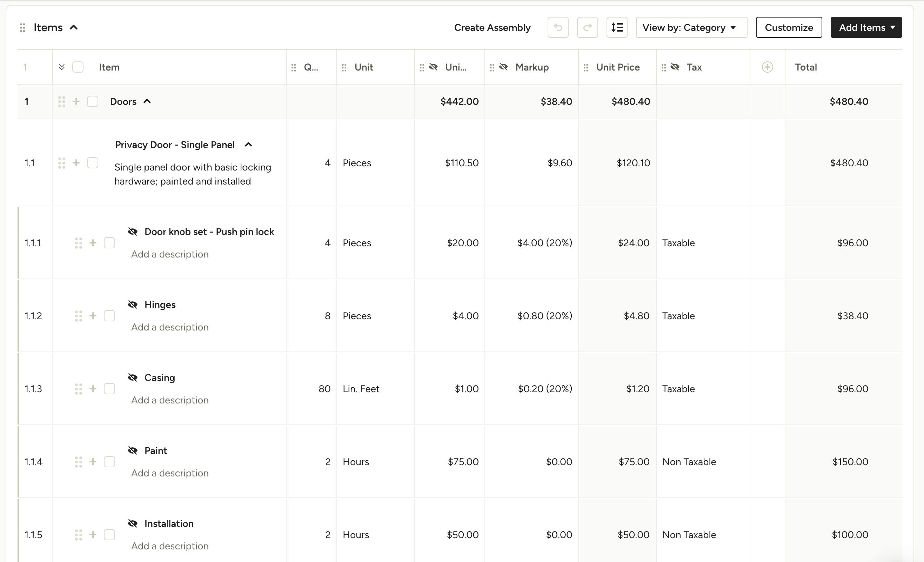Toggle visibility of Markup column
This screenshot has width=924, height=562.
click(504, 67)
